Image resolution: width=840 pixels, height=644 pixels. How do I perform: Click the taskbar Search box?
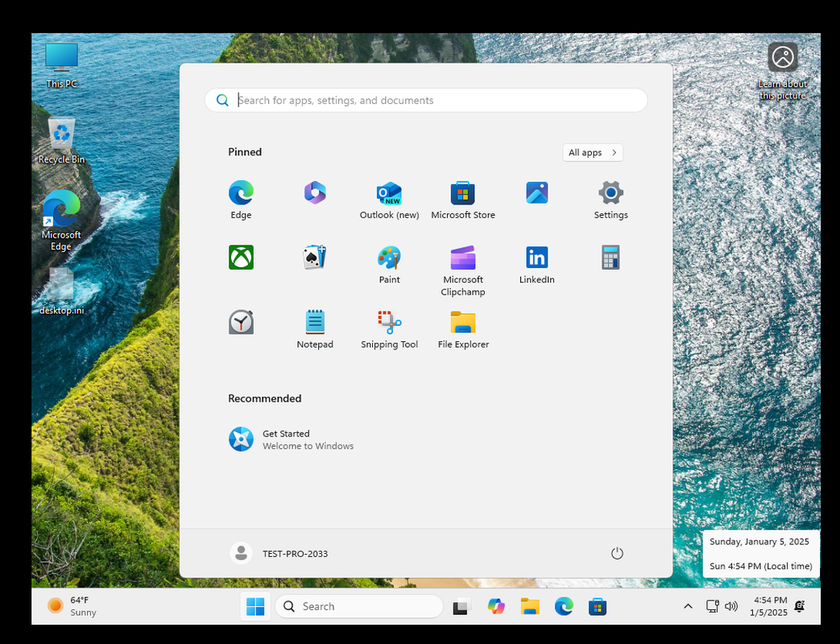(359, 606)
